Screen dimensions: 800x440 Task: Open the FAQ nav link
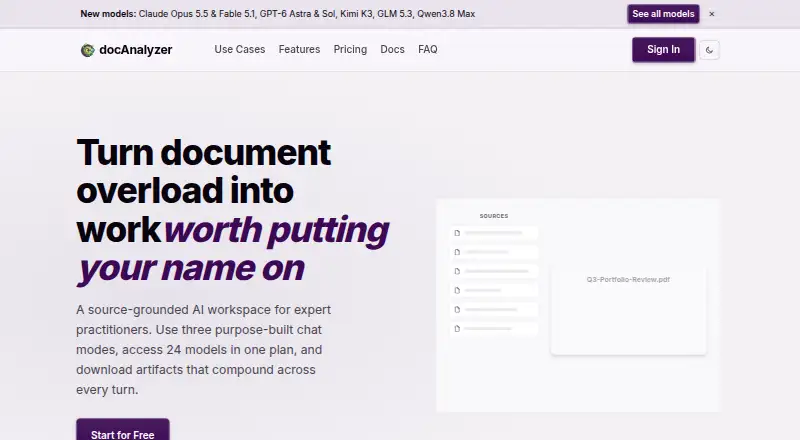click(x=428, y=50)
